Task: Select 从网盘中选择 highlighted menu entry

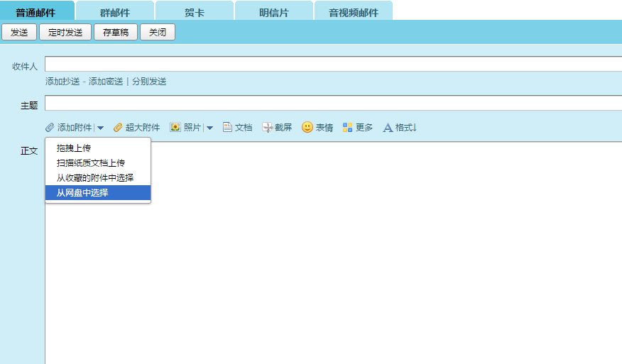Action: 98,193
